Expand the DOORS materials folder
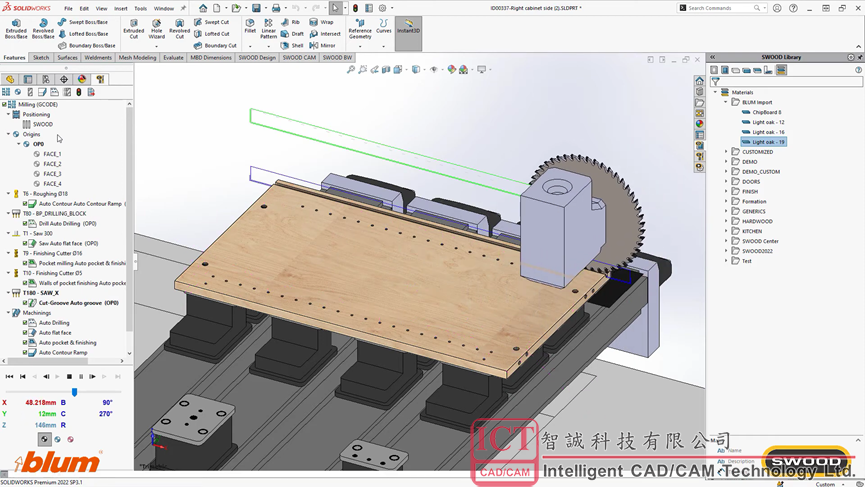 point(726,181)
